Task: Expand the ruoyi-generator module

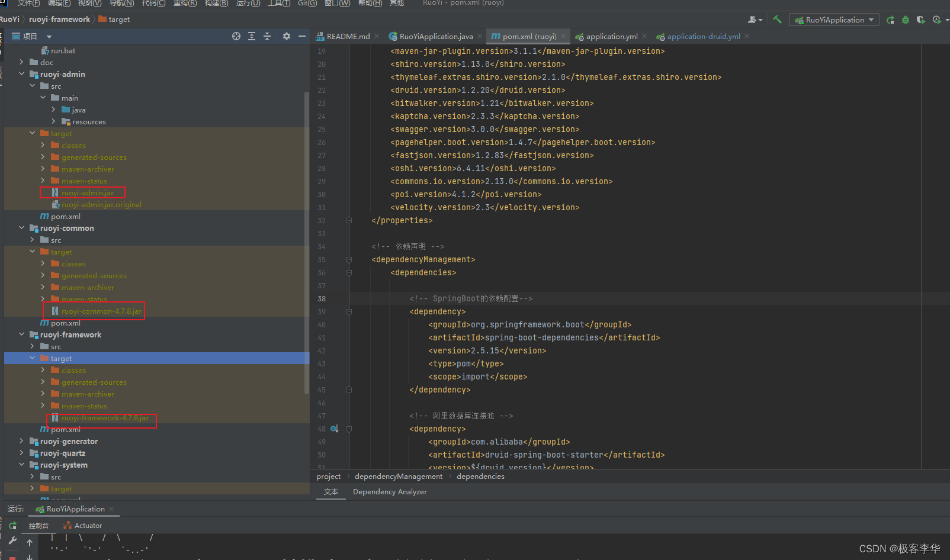Action: point(22,441)
